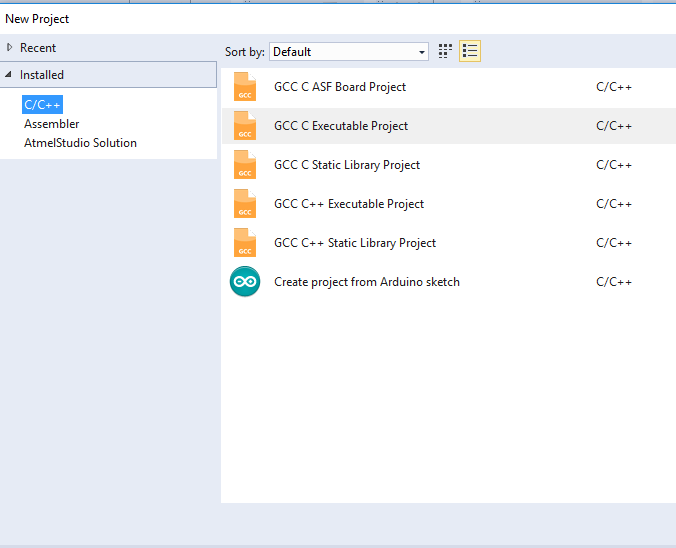676x548 pixels.
Task: Switch to small icons grid view
Action: (445, 51)
